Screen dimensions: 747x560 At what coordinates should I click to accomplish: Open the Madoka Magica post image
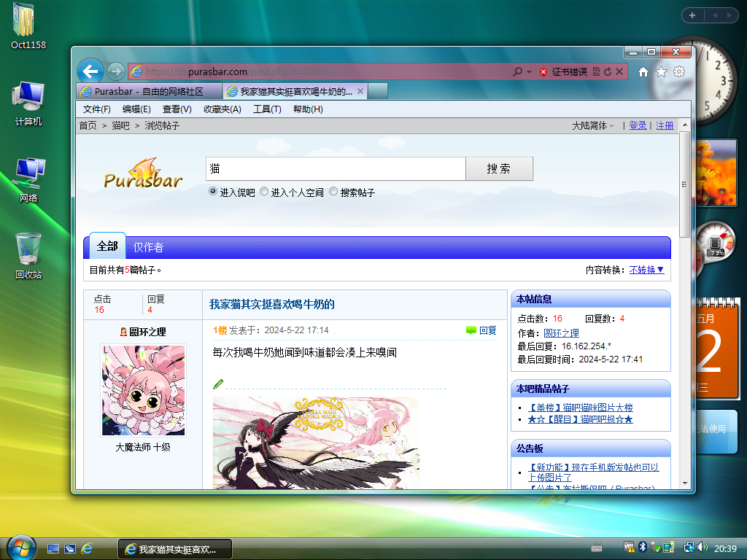[x=316, y=443]
